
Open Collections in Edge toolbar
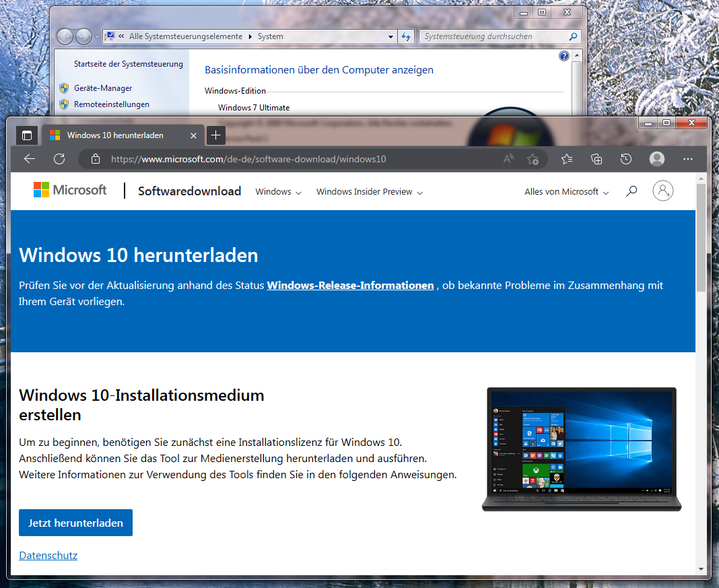[x=596, y=159]
